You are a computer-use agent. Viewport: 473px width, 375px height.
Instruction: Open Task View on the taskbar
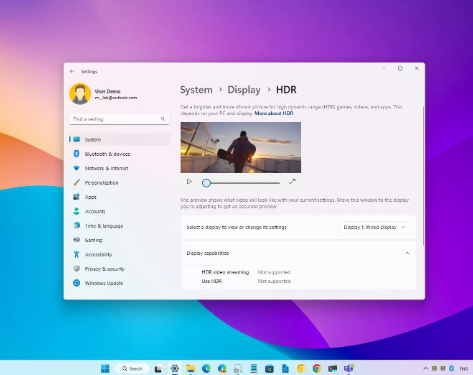(x=158, y=368)
